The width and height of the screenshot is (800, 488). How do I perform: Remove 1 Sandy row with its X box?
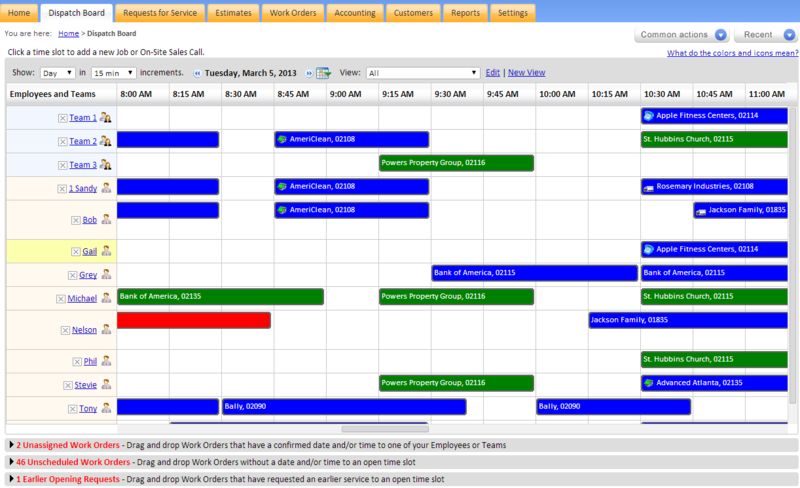[x=62, y=189]
